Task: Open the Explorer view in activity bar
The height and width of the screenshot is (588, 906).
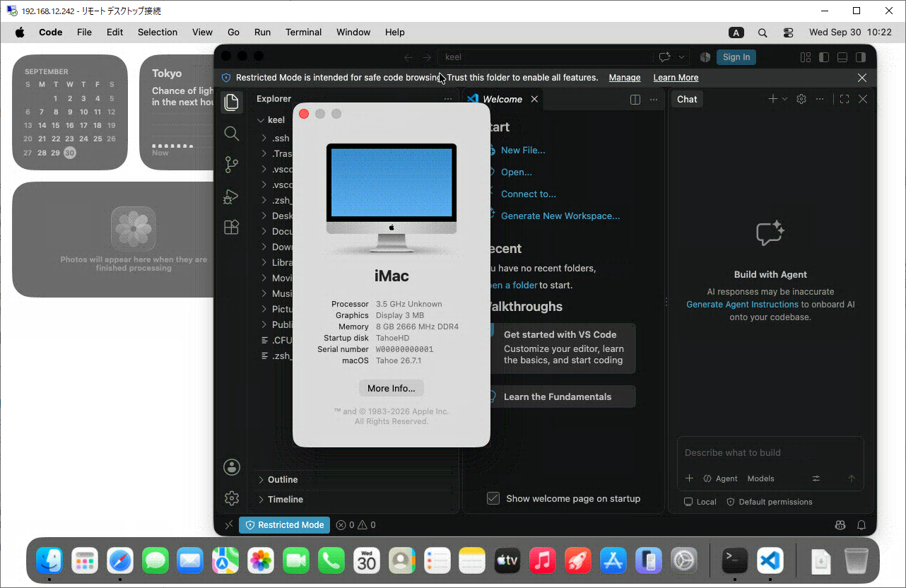Action: point(231,102)
